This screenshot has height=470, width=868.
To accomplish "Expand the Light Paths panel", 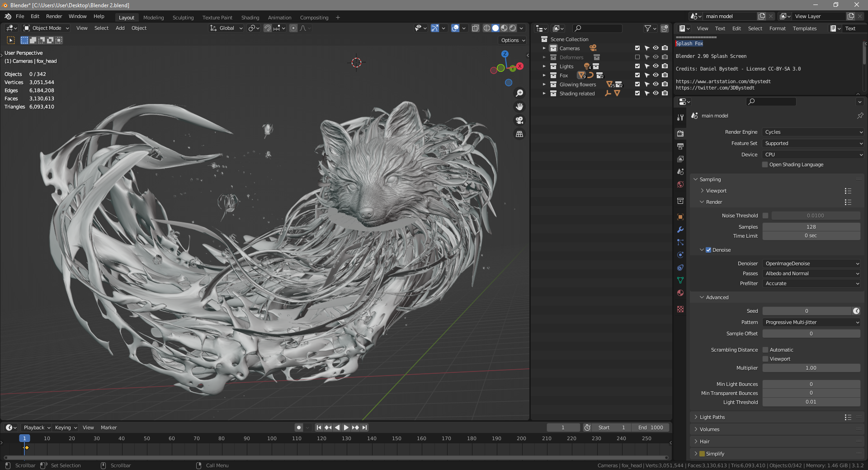I will pyautogui.click(x=712, y=417).
